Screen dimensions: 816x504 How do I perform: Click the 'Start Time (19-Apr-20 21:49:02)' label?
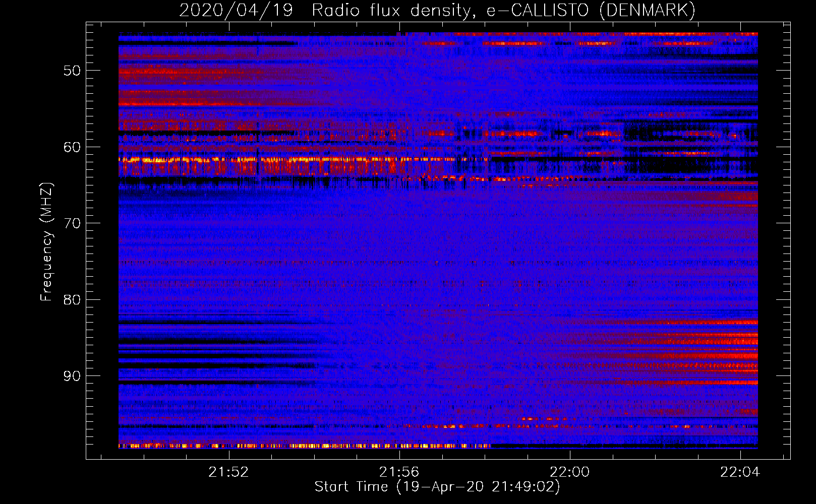click(x=437, y=487)
